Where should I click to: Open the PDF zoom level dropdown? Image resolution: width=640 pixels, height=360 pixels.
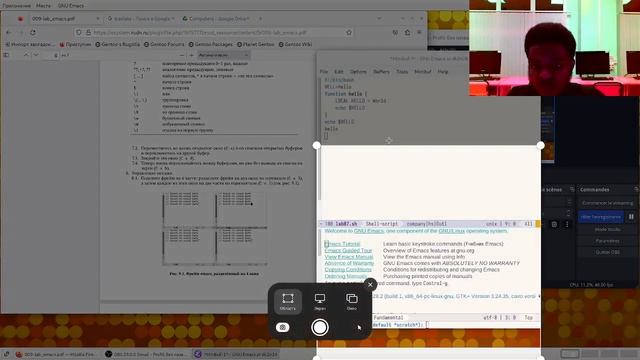[x=224, y=55]
